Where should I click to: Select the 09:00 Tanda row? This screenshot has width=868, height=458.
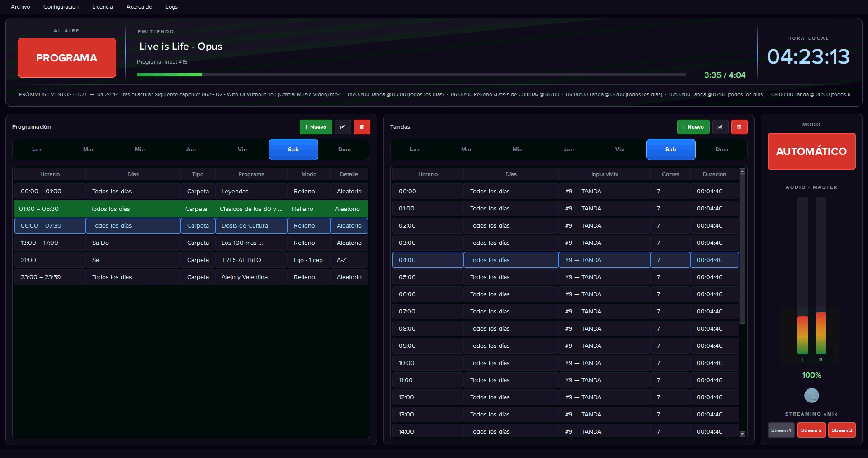pos(566,346)
